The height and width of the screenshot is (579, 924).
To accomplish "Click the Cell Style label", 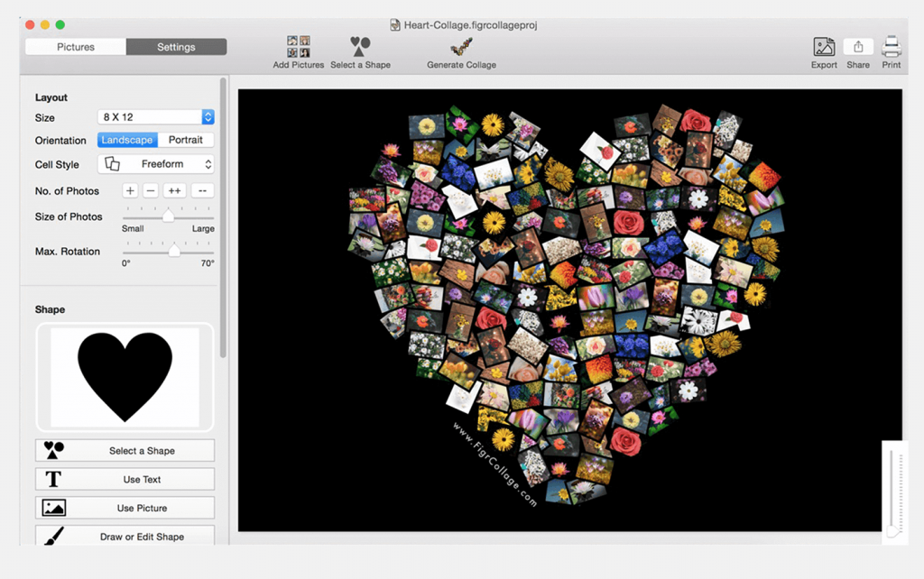I will (x=57, y=165).
